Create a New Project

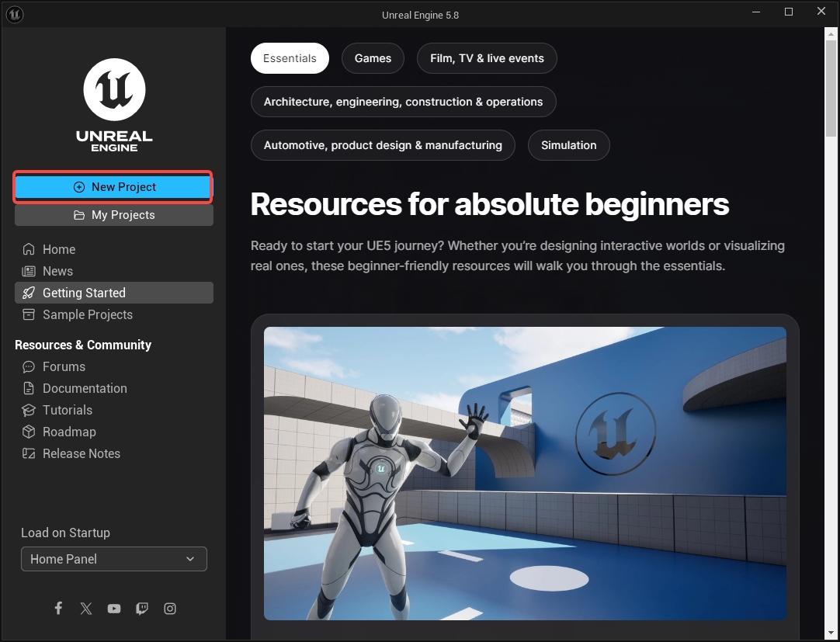point(113,187)
